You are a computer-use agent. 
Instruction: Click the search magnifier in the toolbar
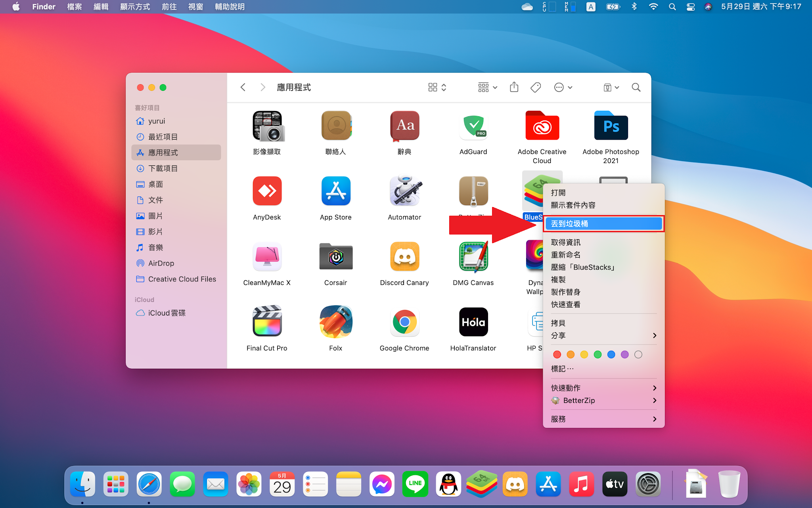tap(636, 87)
